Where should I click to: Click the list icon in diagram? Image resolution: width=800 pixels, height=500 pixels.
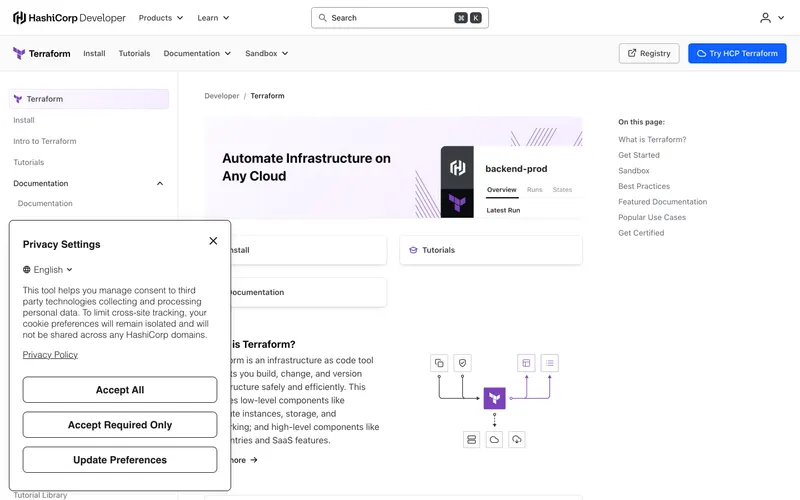tap(549, 363)
